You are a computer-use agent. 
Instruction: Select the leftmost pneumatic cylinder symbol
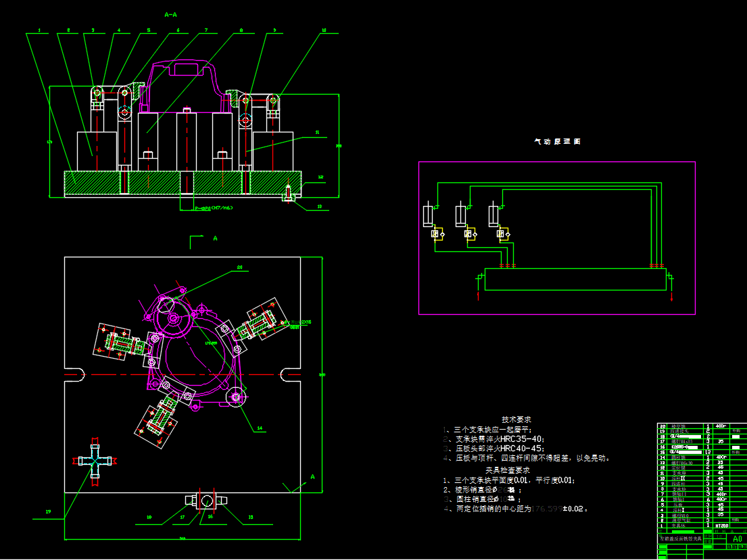coord(428,215)
